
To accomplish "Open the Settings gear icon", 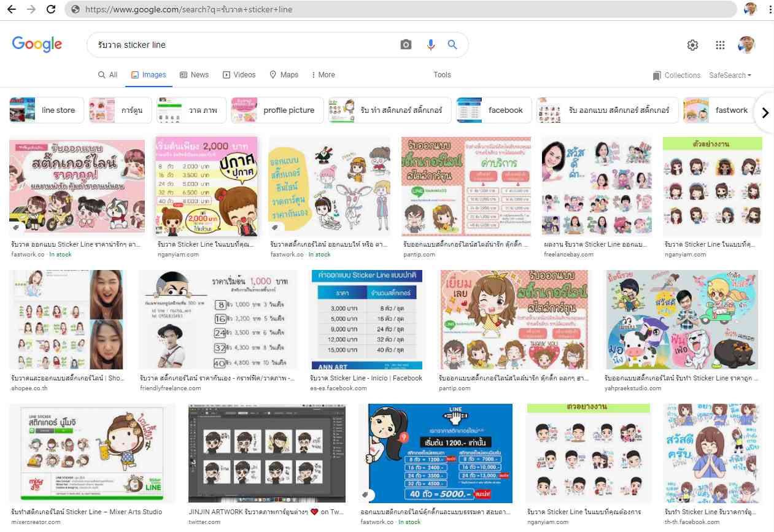I will click(x=692, y=45).
